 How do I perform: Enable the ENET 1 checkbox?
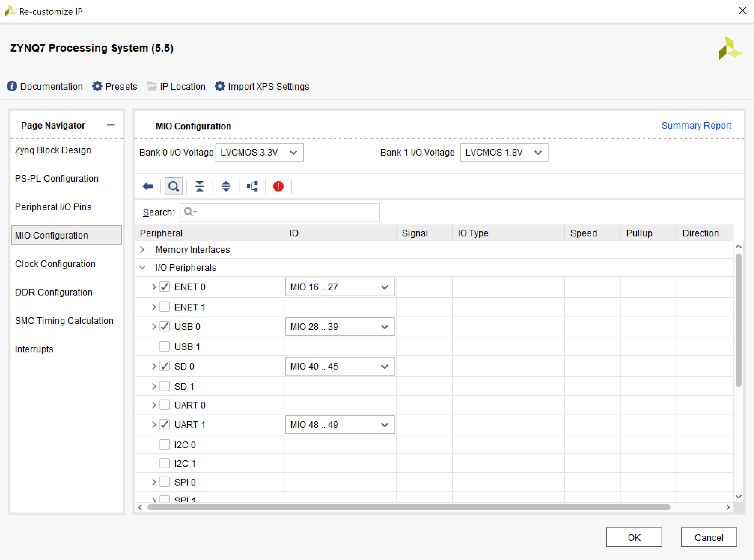[x=165, y=307]
